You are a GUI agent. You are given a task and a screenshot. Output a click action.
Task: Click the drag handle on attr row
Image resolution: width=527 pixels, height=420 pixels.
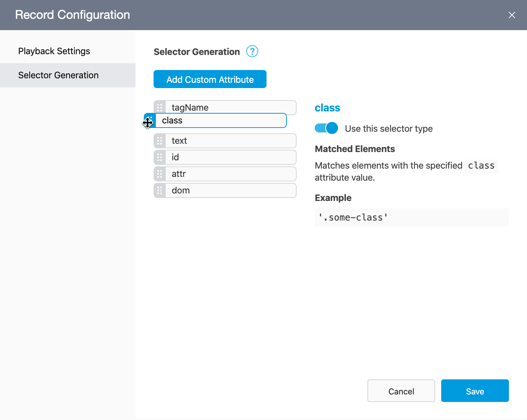click(x=160, y=174)
